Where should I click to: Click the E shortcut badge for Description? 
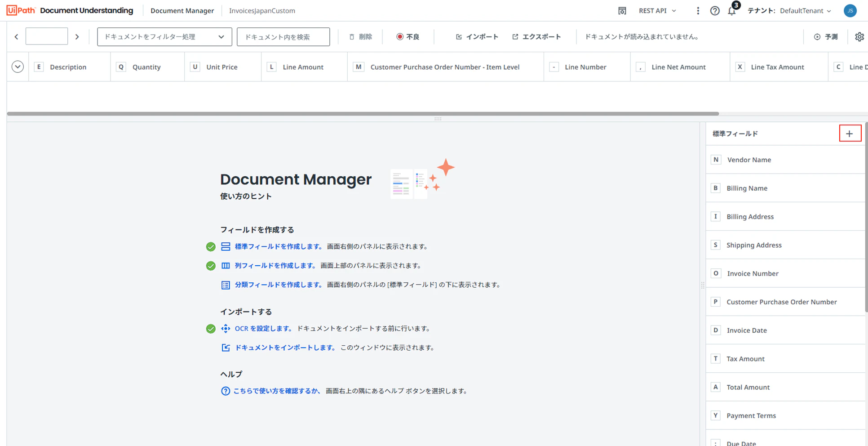[39, 67]
